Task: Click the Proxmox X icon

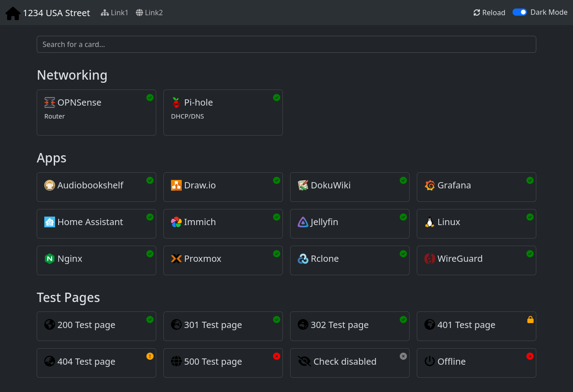Action: [x=176, y=259]
